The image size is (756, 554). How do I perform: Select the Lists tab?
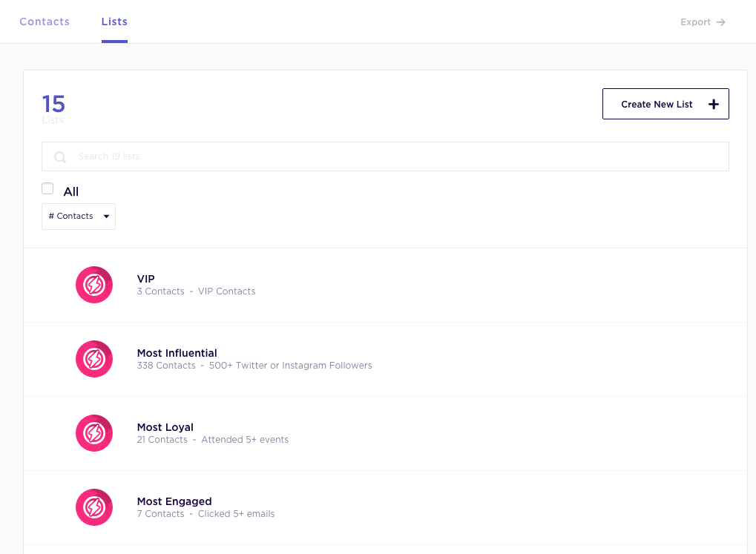(x=114, y=22)
